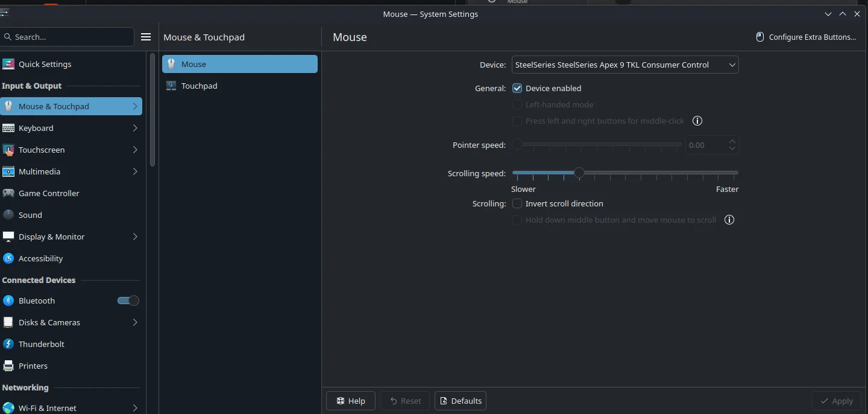Viewport: 868px width, 414px height.
Task: Toggle the Device enabled checkbox
Action: tap(517, 88)
